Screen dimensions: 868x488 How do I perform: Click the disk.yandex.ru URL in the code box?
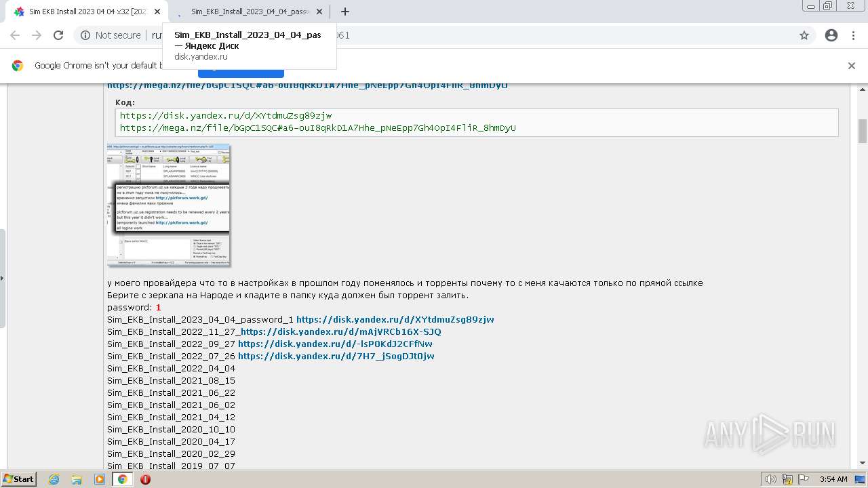pyautogui.click(x=226, y=116)
